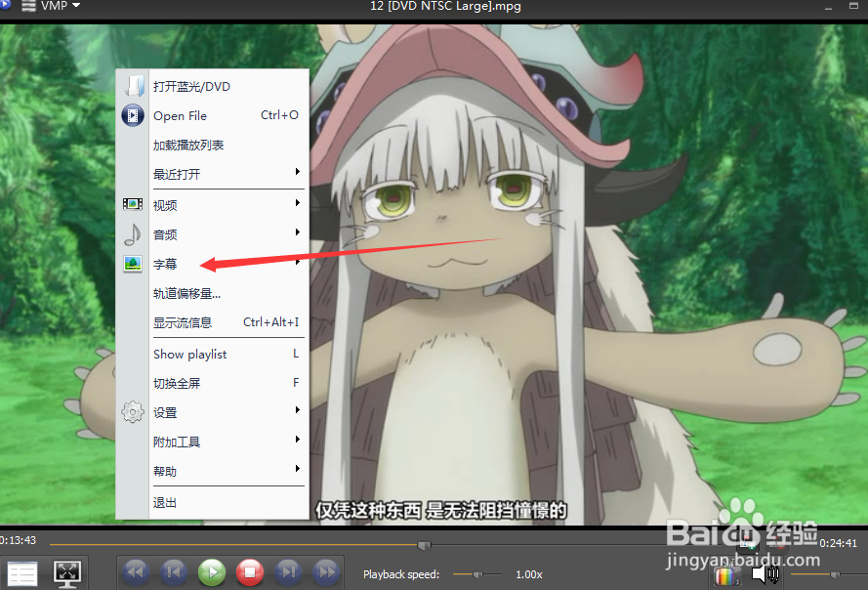Click the Playback speed: label
Viewport: 868px width, 590px height.
401,574
